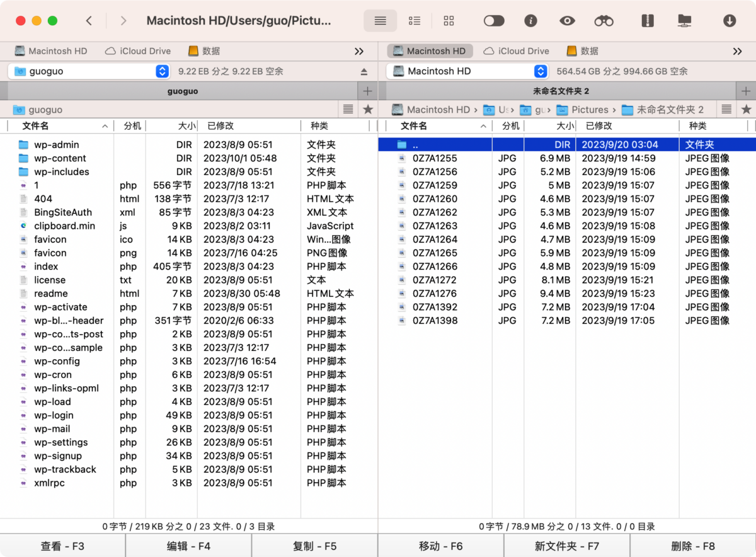The width and height of the screenshot is (756, 557).
Task: Go back with the left arrow
Action: click(x=89, y=21)
